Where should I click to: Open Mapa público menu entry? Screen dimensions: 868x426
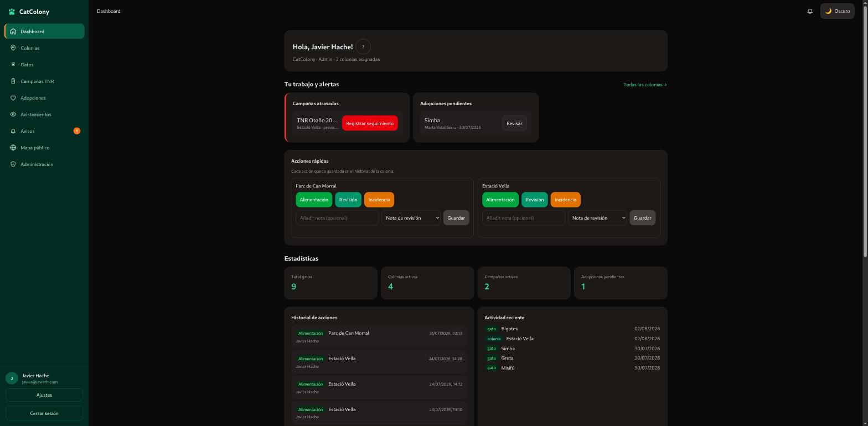coord(44,148)
